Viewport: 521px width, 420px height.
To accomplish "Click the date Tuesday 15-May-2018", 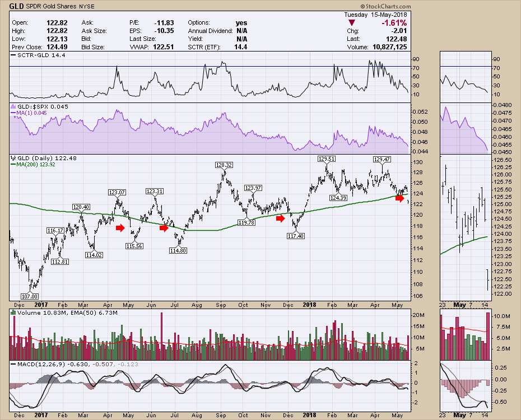I will pos(375,15).
